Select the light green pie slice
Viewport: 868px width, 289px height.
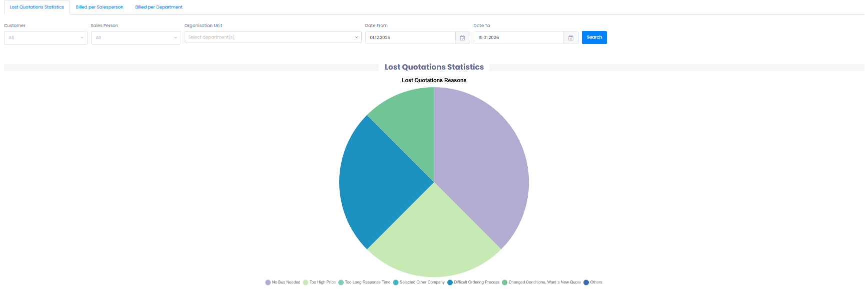click(x=434, y=235)
